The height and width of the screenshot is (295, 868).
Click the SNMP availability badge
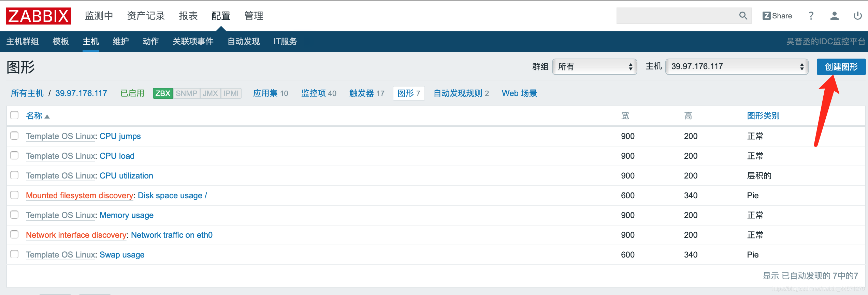click(186, 93)
